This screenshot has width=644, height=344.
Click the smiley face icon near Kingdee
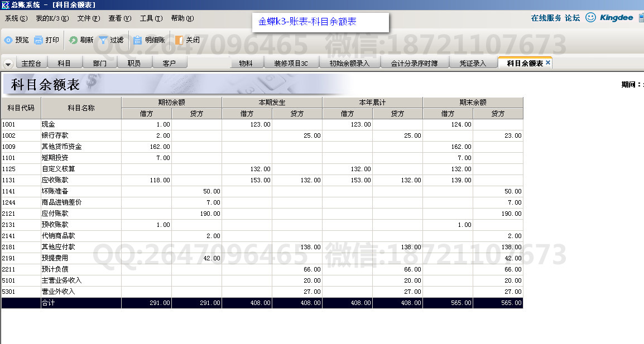[590, 18]
